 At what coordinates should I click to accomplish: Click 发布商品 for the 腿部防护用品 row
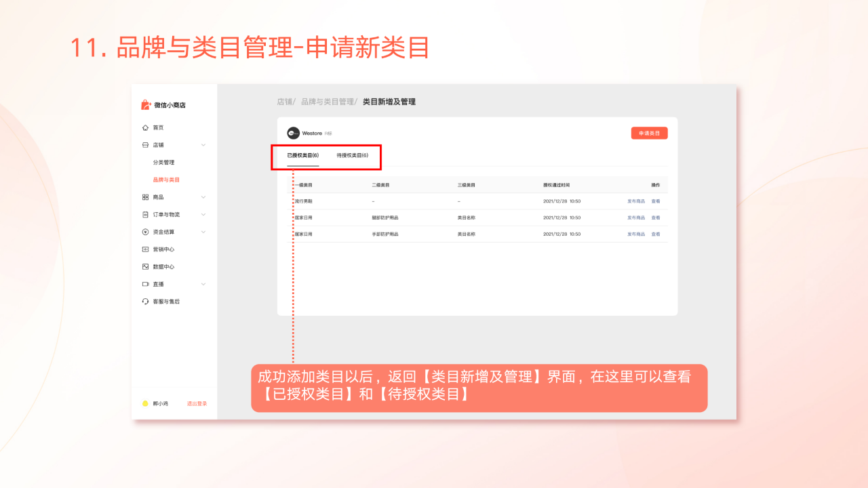point(636,218)
